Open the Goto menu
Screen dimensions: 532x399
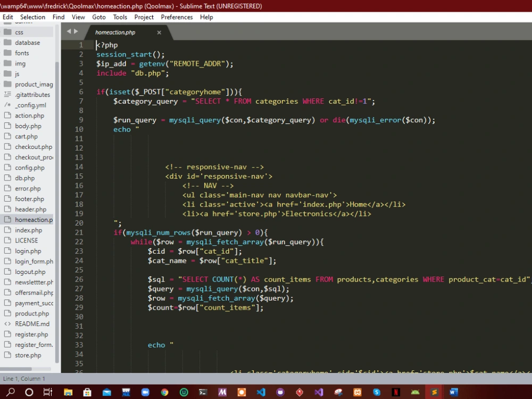[x=99, y=17]
